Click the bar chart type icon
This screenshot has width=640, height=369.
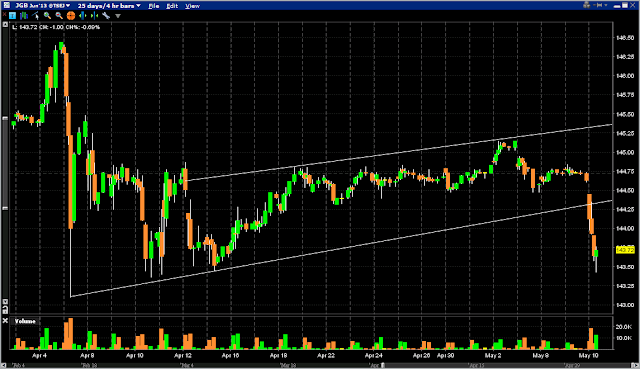click(24, 16)
